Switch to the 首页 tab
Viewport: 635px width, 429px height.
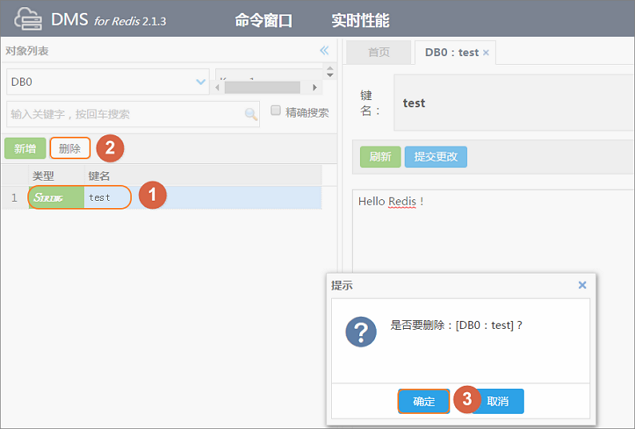379,52
